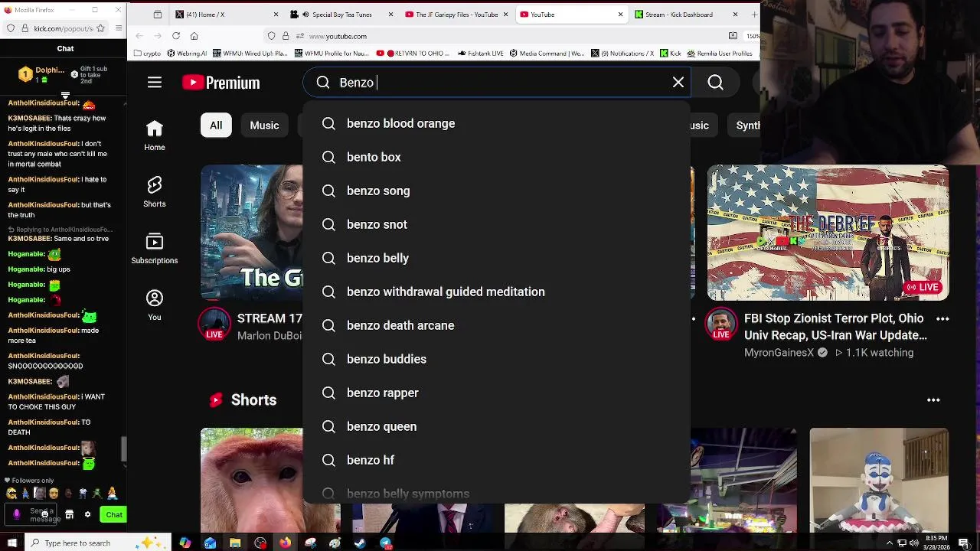Close the active YouTube tab

point(620,15)
